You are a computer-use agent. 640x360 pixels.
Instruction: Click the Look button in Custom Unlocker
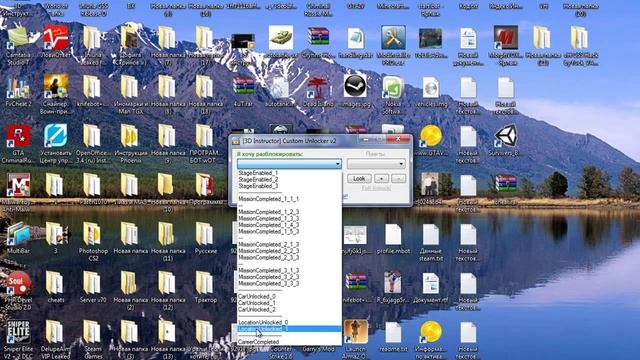(359, 179)
